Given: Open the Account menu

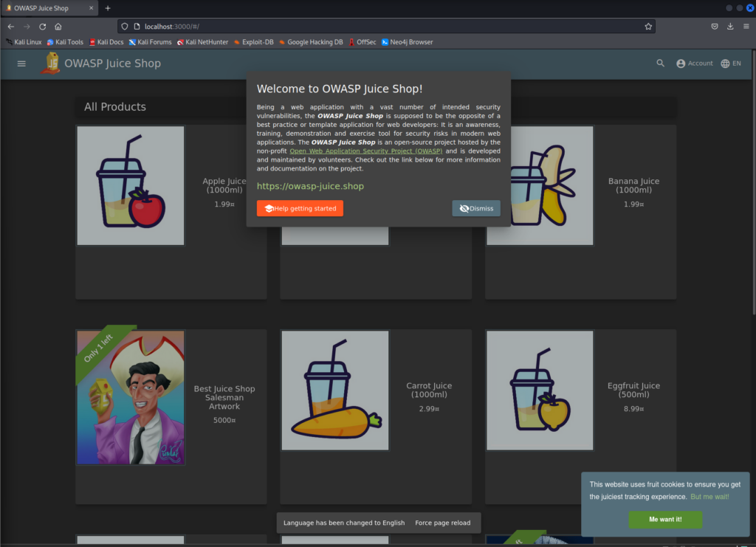Looking at the screenshot, I should [x=694, y=63].
